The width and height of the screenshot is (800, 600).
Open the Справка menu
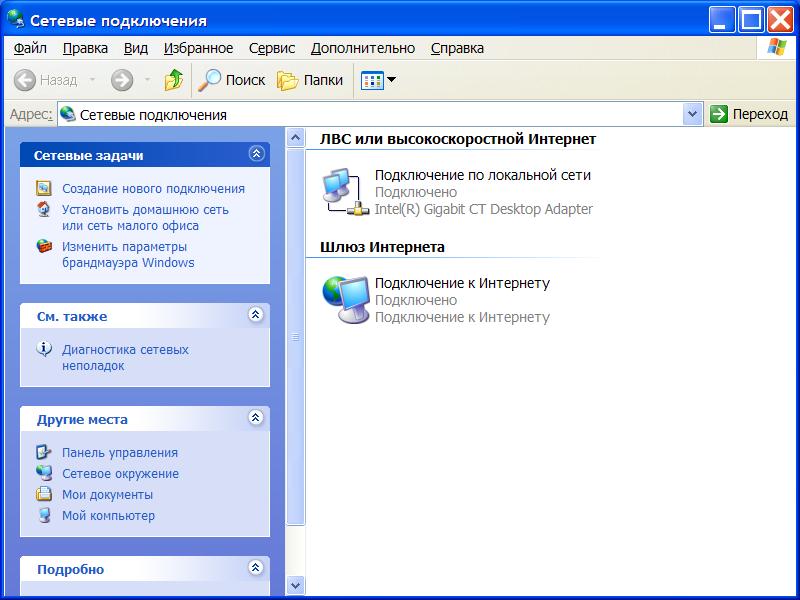pos(457,48)
